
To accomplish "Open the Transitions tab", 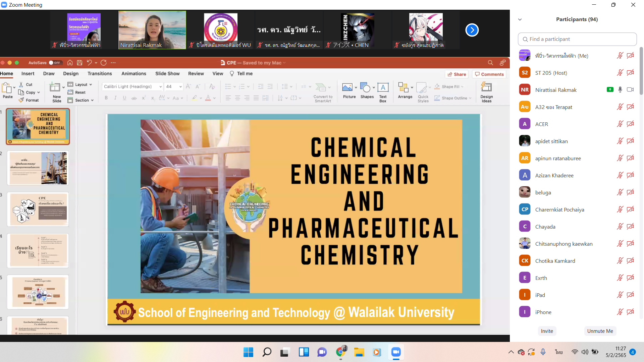I will (100, 74).
